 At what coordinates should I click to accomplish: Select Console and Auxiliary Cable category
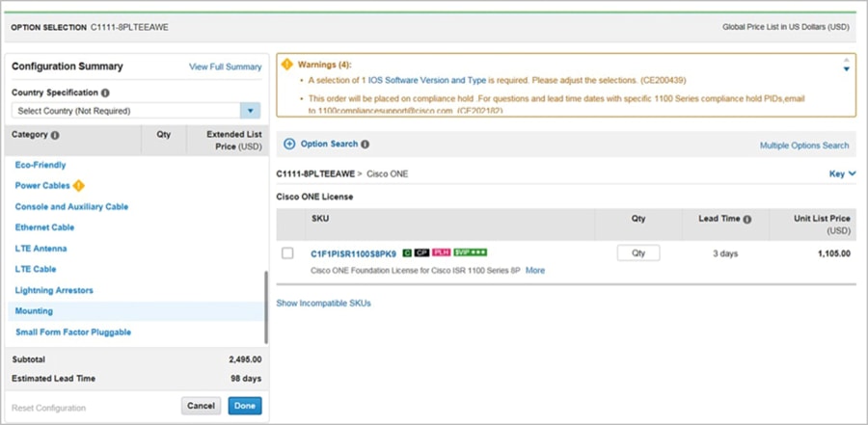(71, 207)
